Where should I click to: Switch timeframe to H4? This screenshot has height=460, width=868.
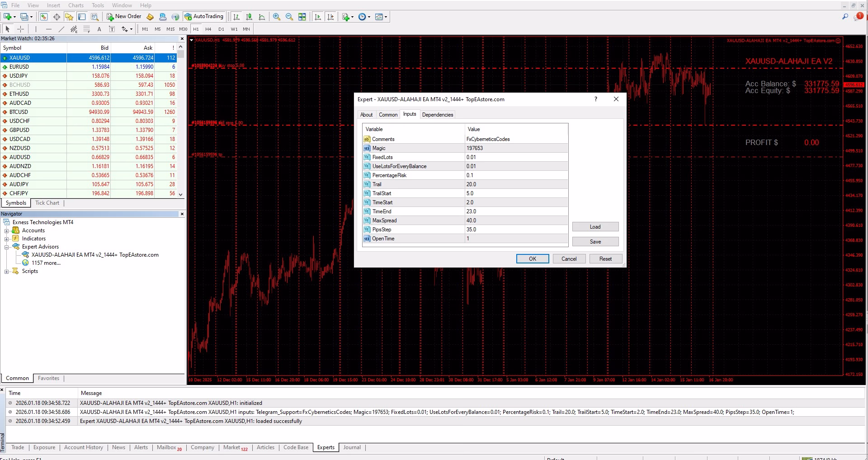[208, 29]
